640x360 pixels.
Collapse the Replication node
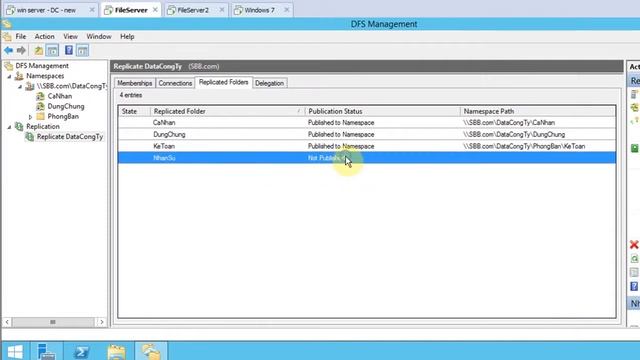9,127
